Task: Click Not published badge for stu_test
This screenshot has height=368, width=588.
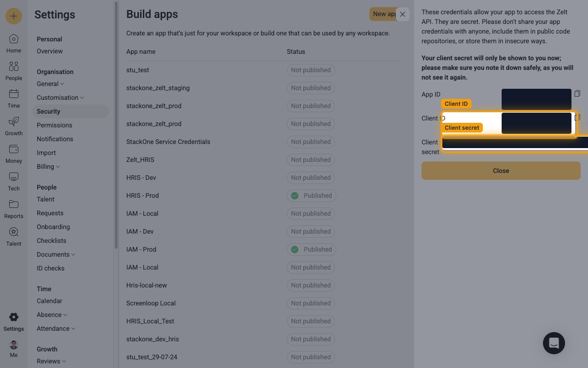Action: 311,70
